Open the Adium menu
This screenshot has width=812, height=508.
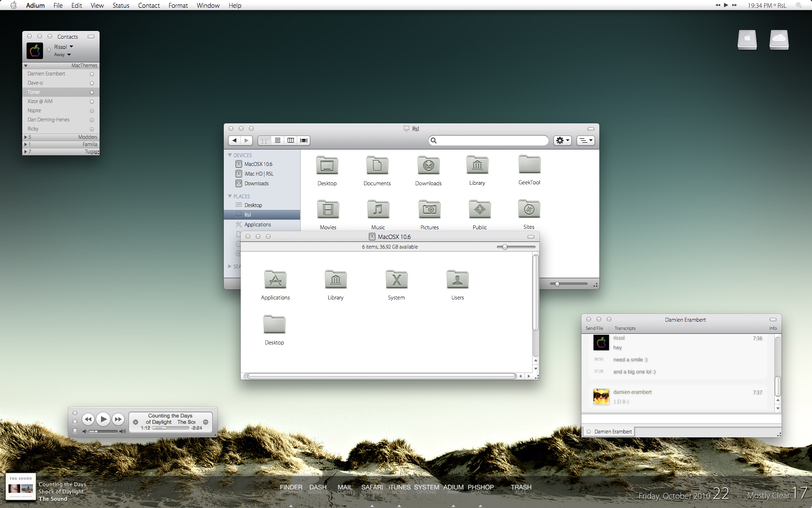coord(35,5)
